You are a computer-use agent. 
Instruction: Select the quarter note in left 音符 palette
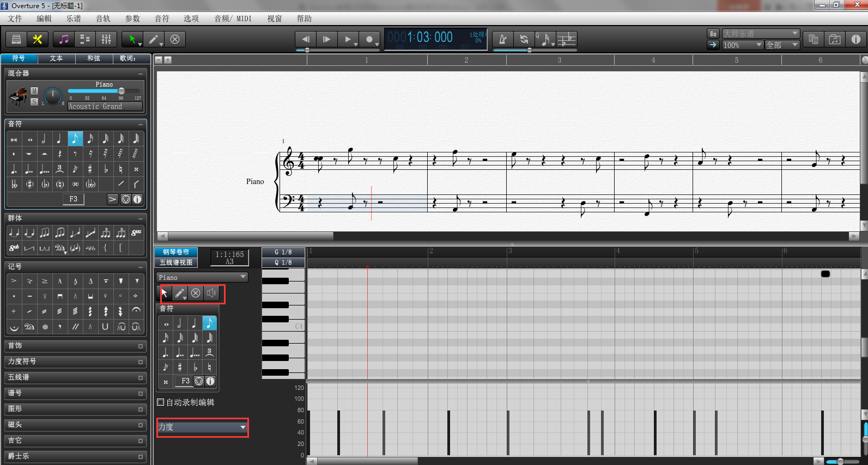point(59,139)
